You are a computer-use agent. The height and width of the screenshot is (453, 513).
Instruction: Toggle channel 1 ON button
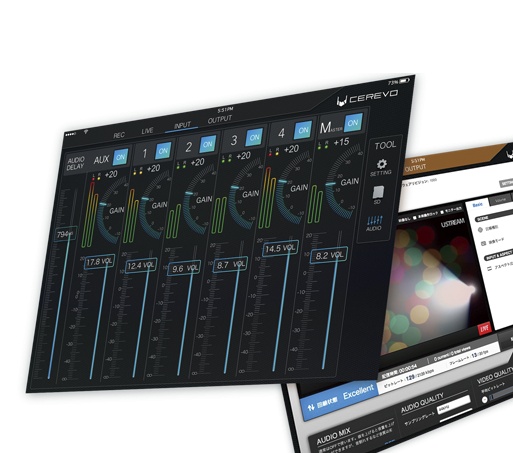point(163,151)
